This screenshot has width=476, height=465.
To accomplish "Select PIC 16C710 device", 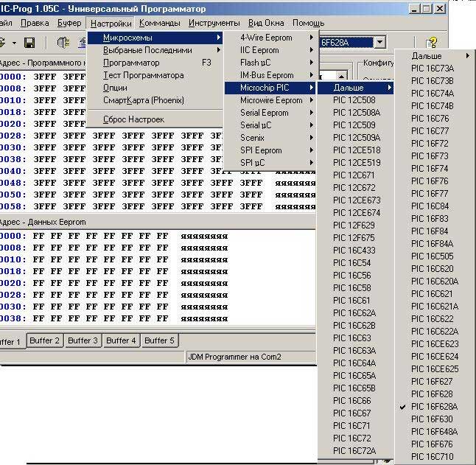I will [435, 456].
